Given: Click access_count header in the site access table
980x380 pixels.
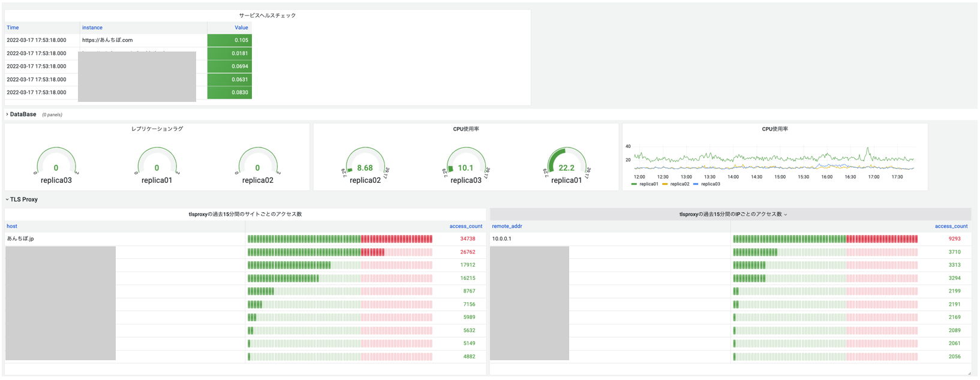Looking at the screenshot, I should (x=465, y=226).
